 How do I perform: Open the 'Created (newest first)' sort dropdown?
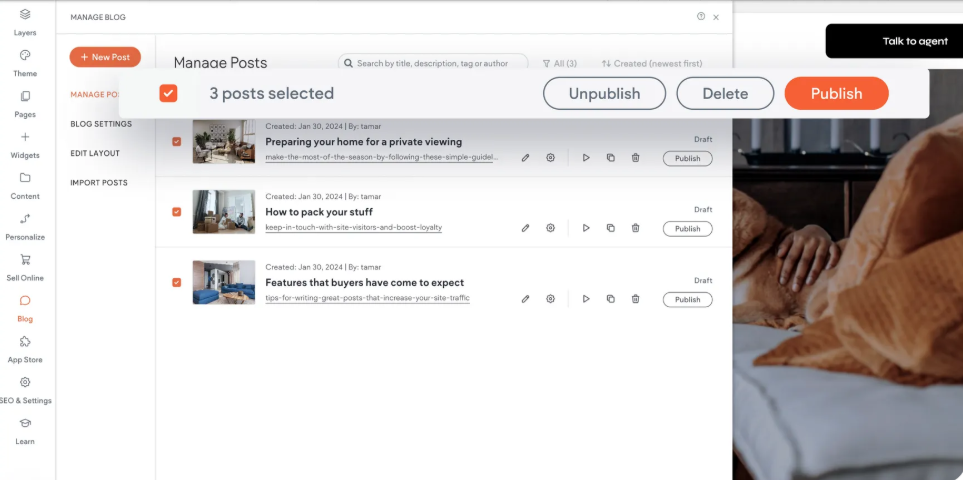645,63
